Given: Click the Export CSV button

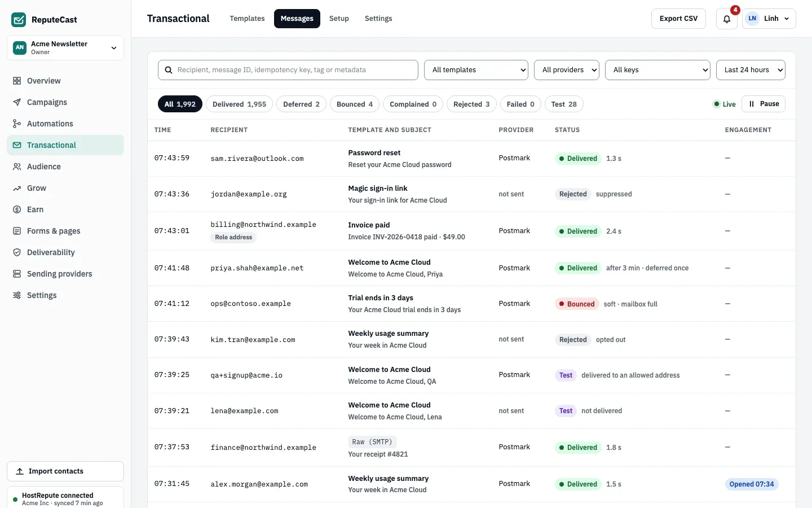Looking at the screenshot, I should 678,19.
